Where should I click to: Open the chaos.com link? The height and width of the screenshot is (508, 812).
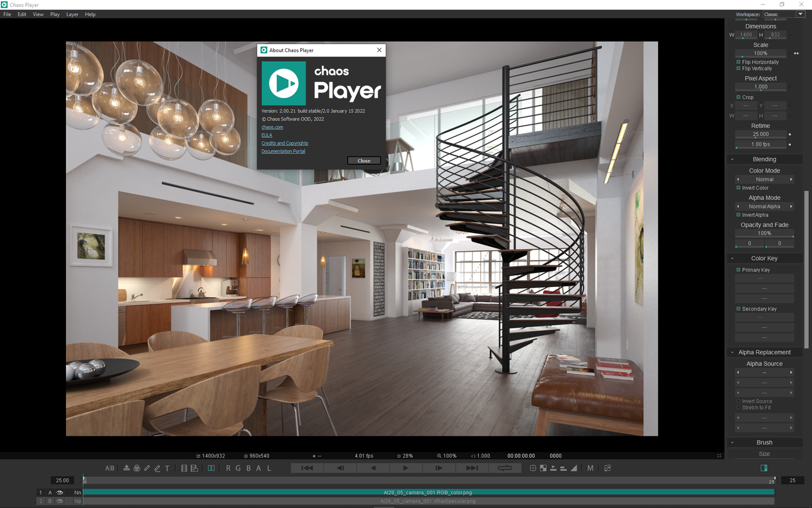pyautogui.click(x=272, y=127)
